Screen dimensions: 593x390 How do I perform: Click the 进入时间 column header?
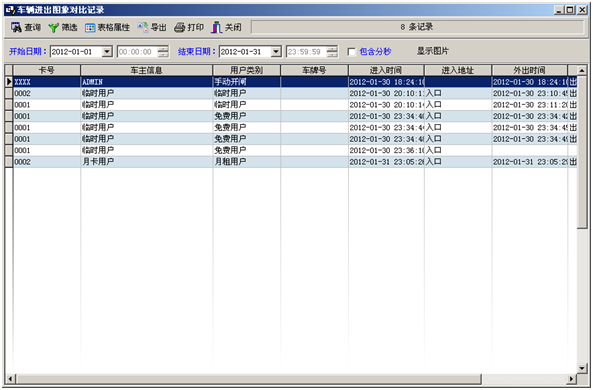(x=386, y=70)
